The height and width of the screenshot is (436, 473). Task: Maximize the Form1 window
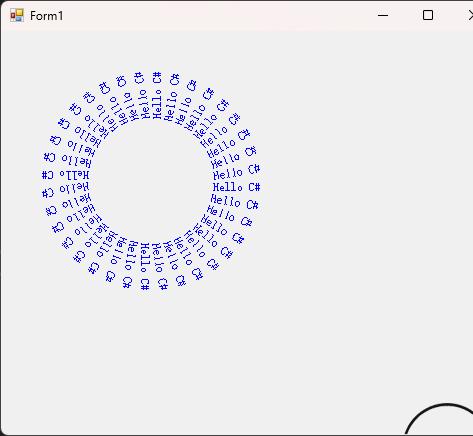[428, 15]
